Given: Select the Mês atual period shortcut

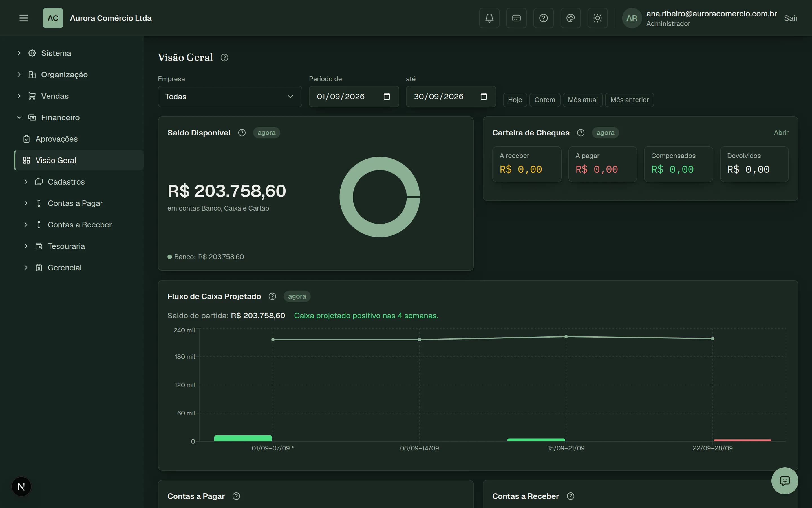Looking at the screenshot, I should [582, 100].
